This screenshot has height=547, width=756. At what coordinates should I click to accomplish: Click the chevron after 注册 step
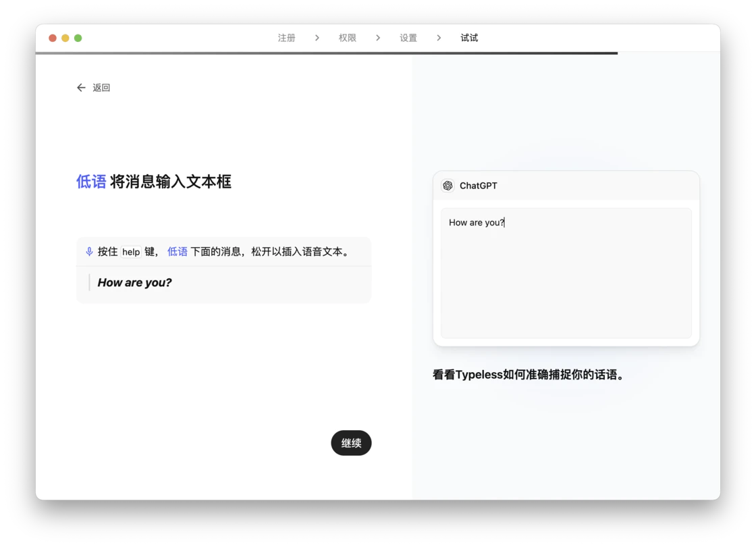317,38
